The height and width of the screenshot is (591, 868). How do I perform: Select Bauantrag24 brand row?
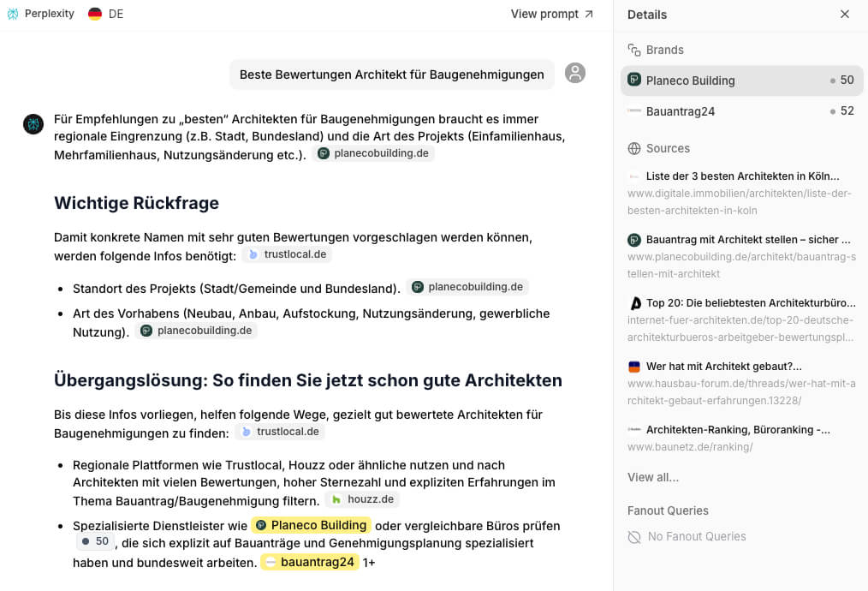coord(740,111)
